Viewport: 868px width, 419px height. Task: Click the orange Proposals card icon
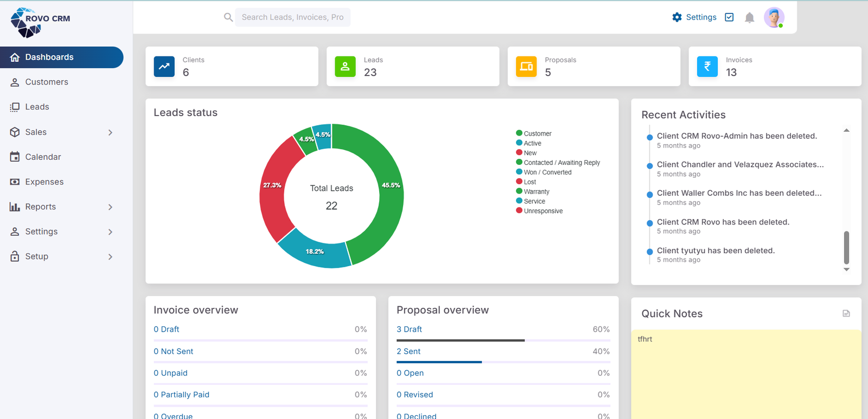tap(526, 67)
